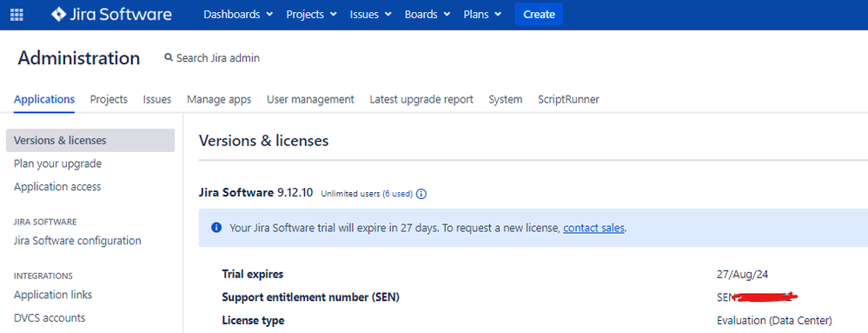Viewport: 868px width, 333px height.
Task: Click the search magnifier icon in admin search
Action: coord(169,57)
